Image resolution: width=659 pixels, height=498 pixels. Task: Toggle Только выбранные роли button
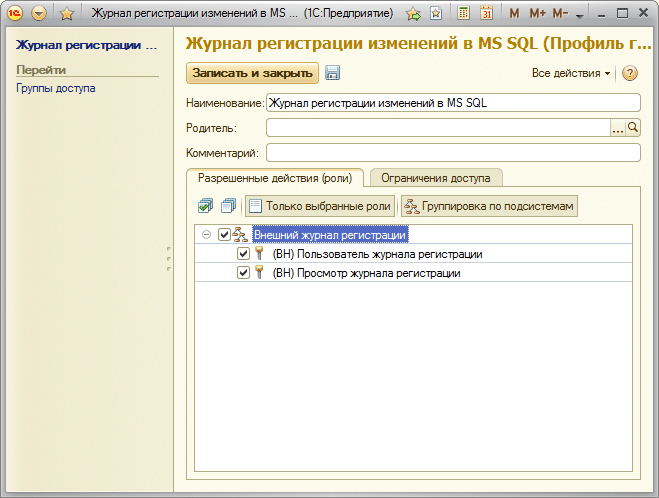pyautogui.click(x=320, y=206)
